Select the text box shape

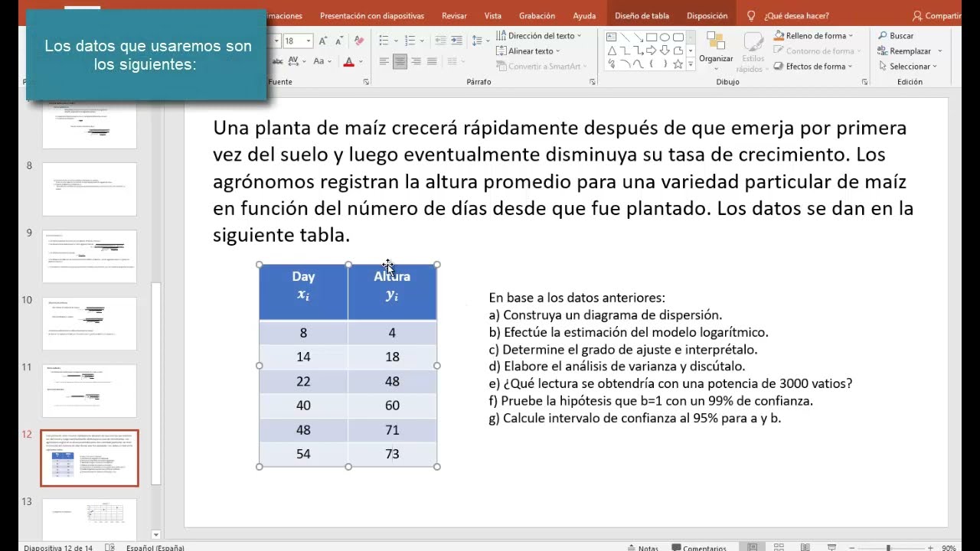click(x=612, y=37)
